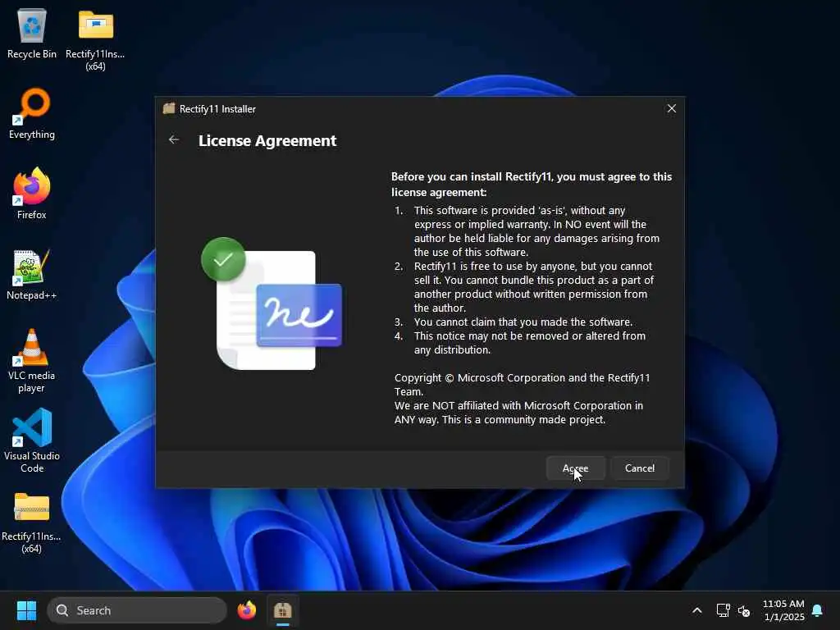The image size is (840, 630).
Task: Open the Windows Start menu
Action: click(x=26, y=610)
